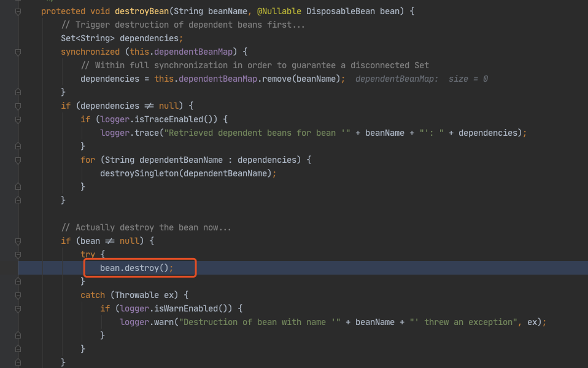The height and width of the screenshot is (368, 588).
Task: Click the string "Destruction of bean with name '"
Action: (x=260, y=322)
